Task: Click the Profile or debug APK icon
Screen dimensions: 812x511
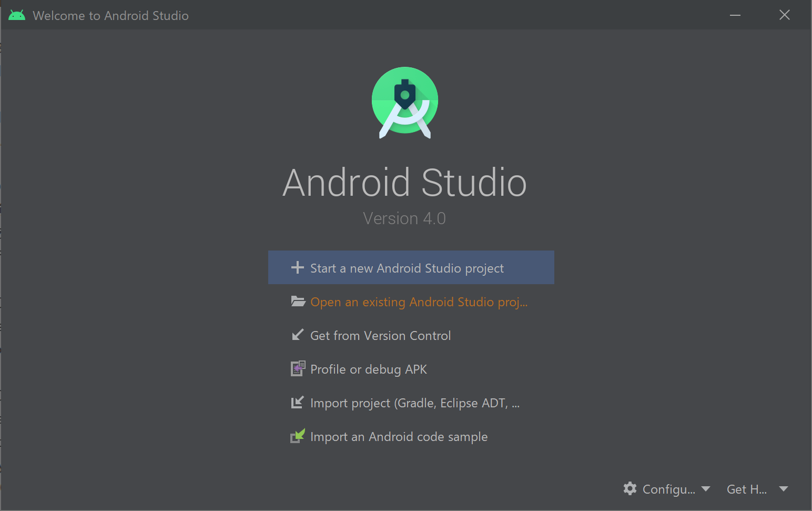Action: [298, 368]
